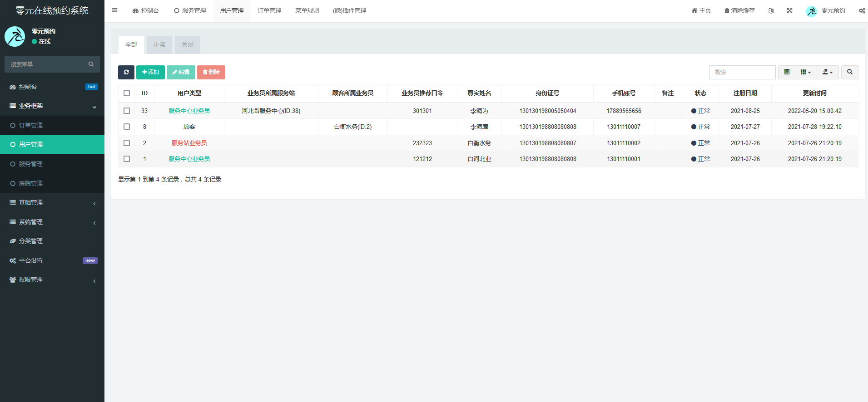Toggle the sidebar hamburger menu icon

point(115,10)
